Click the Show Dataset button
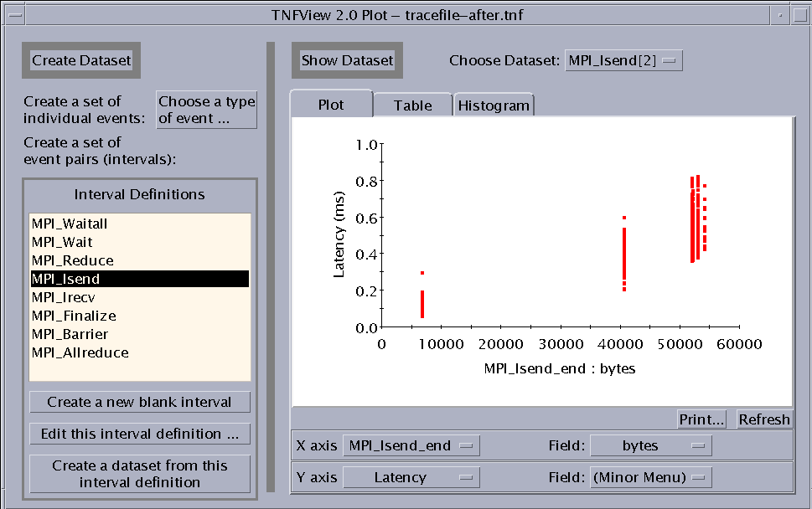The height and width of the screenshot is (509, 812). 347,60
